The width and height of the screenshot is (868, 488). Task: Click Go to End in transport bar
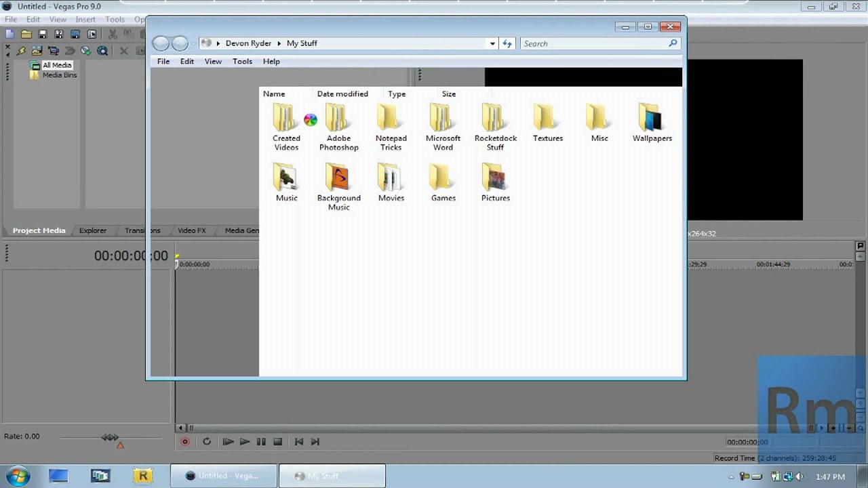315,441
